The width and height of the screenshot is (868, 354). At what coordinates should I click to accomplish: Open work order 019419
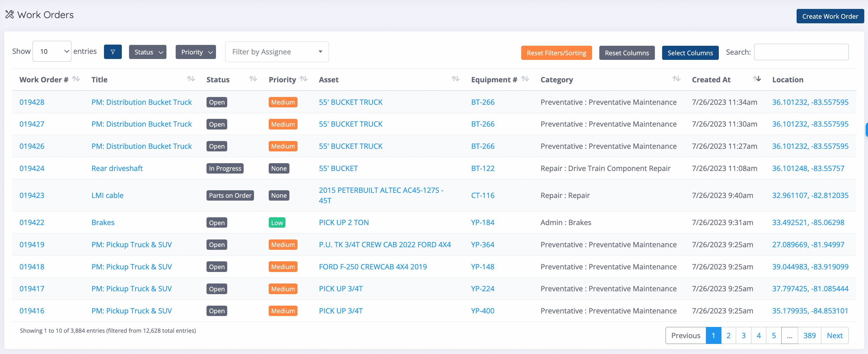point(32,245)
